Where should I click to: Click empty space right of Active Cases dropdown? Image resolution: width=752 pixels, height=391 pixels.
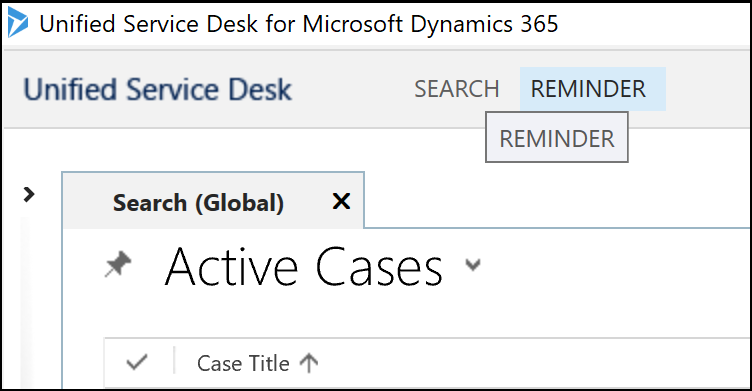614,266
